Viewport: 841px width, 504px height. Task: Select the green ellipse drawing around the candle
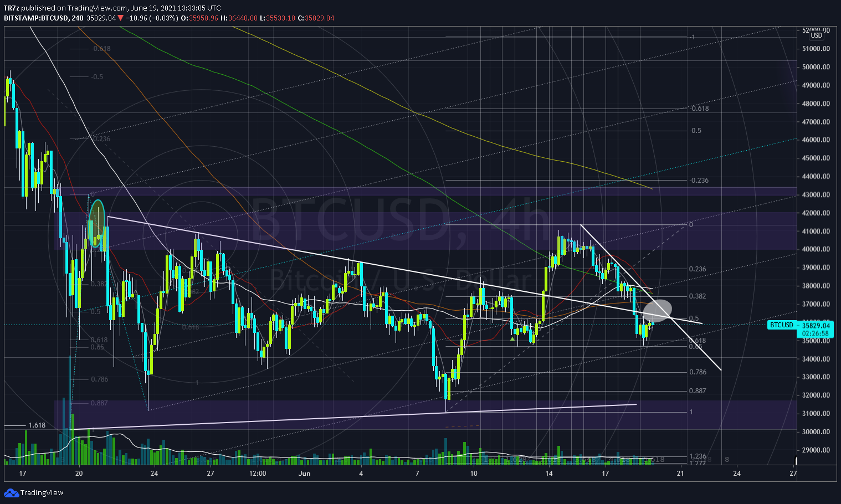tap(97, 223)
